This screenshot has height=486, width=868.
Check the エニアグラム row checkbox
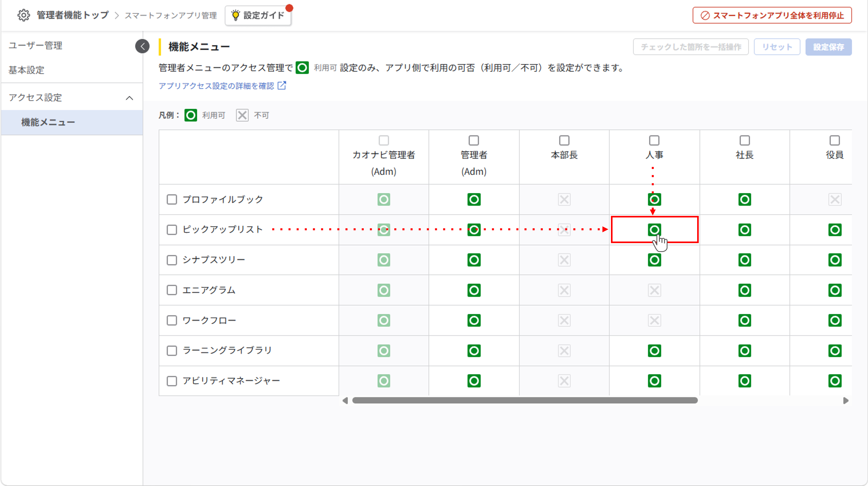(x=172, y=290)
